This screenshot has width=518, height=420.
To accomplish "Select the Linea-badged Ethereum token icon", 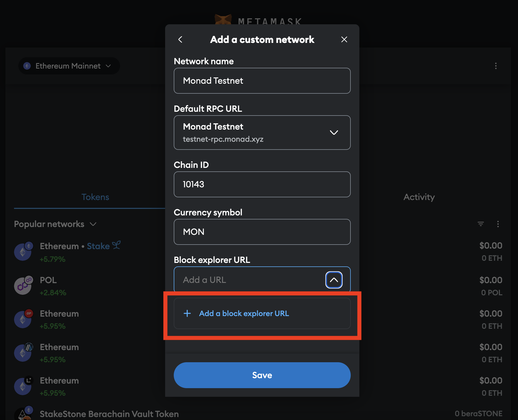I will tap(23, 386).
